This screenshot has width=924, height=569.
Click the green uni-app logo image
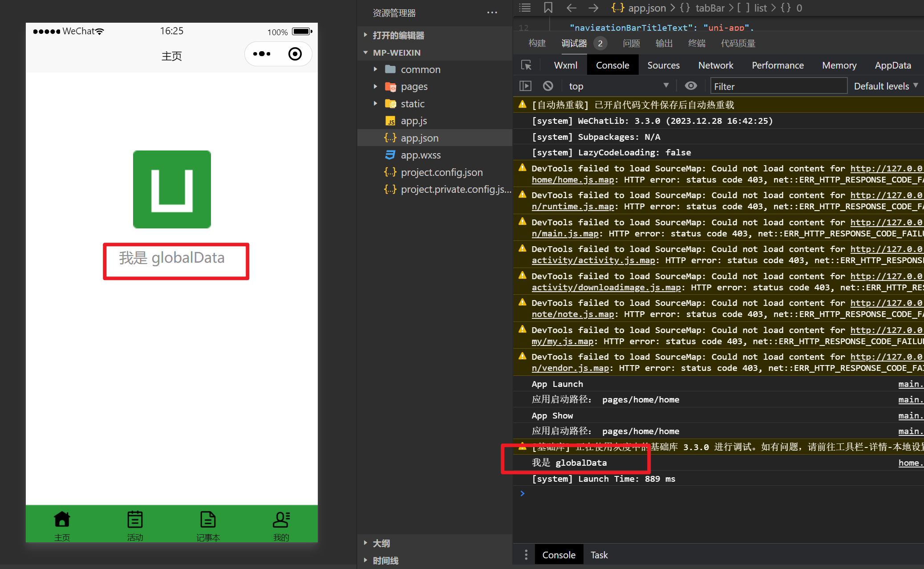click(x=172, y=189)
